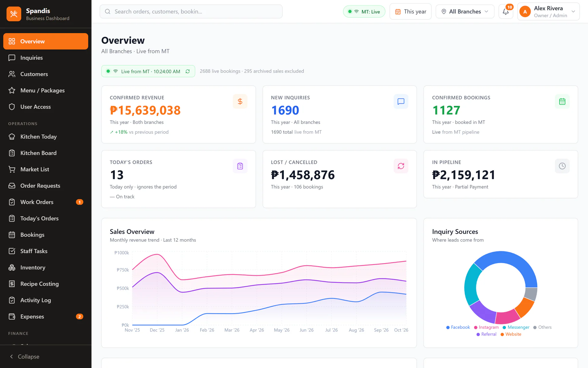Open This year period selector

click(410, 12)
